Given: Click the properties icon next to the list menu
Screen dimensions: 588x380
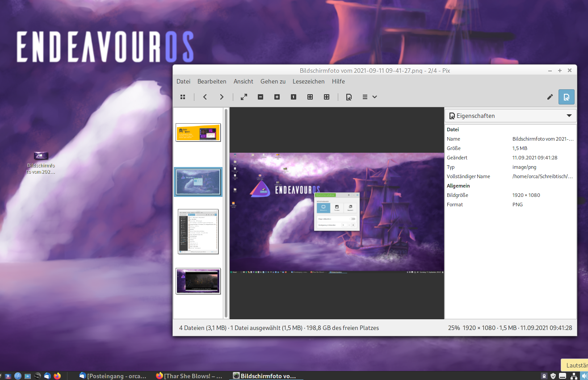Looking at the screenshot, I should (349, 97).
